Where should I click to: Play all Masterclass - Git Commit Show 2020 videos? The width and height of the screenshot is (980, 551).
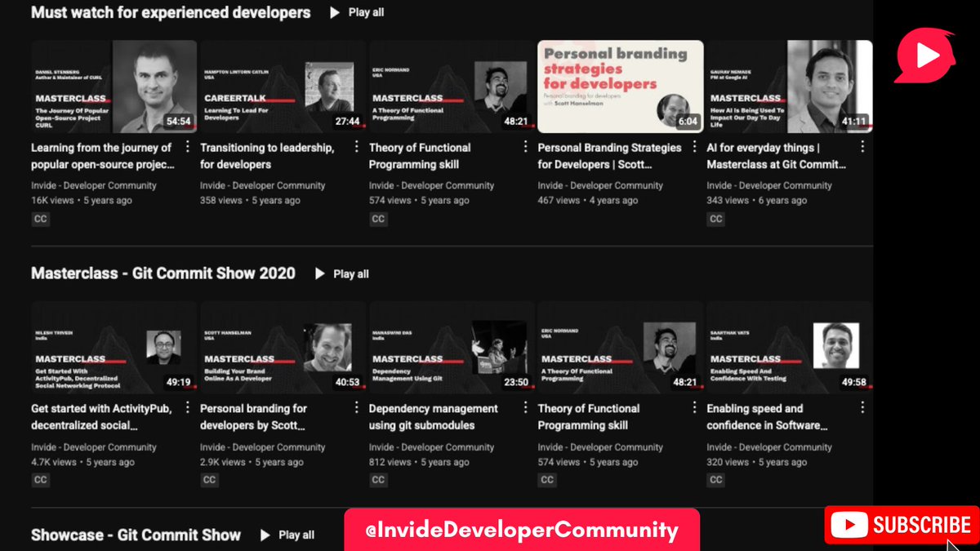click(342, 273)
